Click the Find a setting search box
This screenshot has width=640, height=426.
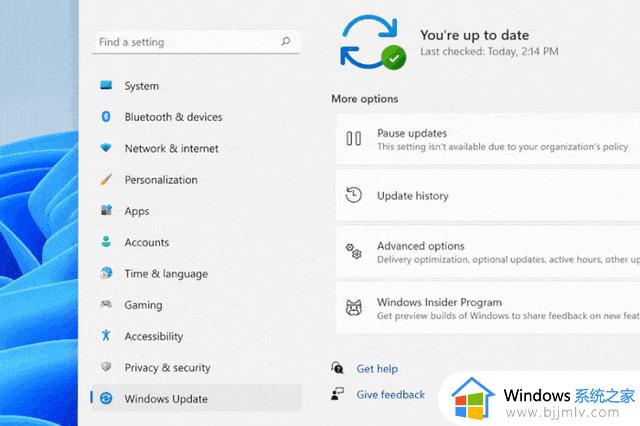click(x=196, y=42)
